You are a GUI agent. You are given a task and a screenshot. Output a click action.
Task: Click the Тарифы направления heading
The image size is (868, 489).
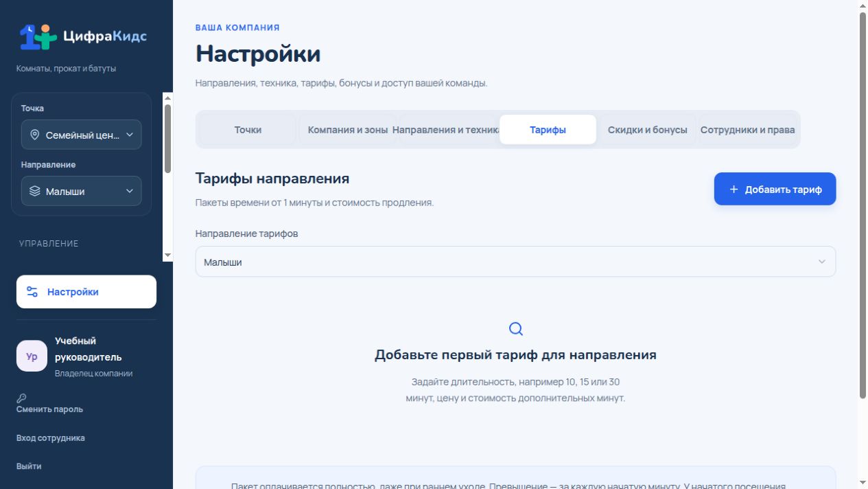coord(272,179)
